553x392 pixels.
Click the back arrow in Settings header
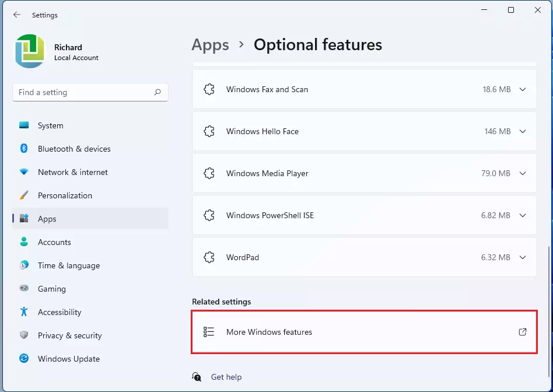16,15
